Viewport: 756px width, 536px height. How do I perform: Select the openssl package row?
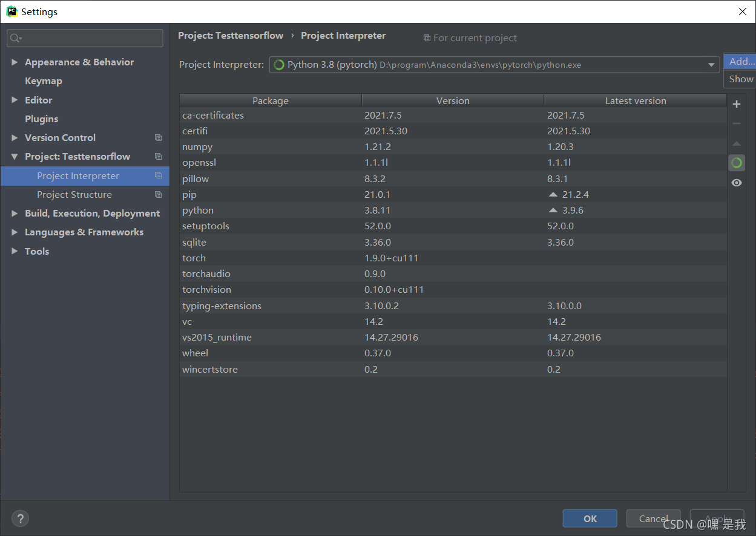click(x=453, y=163)
